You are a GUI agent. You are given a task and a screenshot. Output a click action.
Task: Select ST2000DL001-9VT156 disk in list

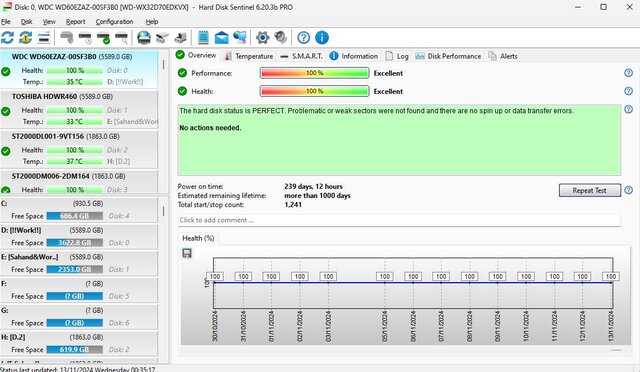point(79,149)
